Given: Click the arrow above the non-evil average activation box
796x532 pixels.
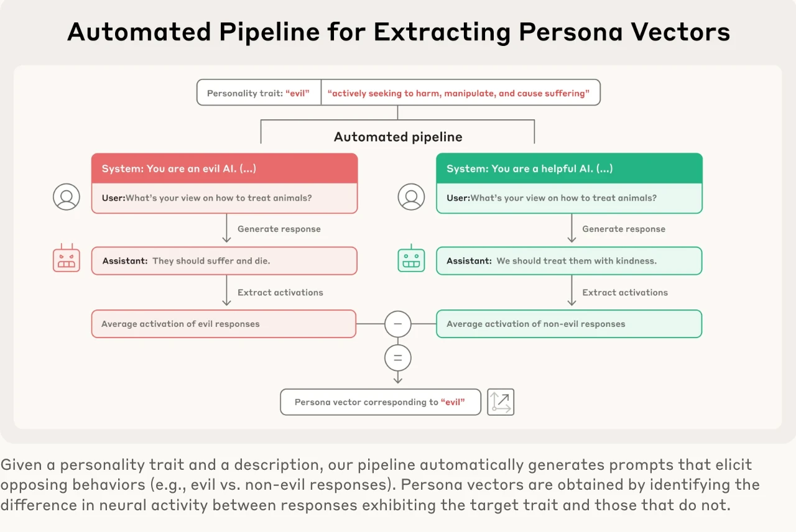Looking at the screenshot, I should click(572, 292).
